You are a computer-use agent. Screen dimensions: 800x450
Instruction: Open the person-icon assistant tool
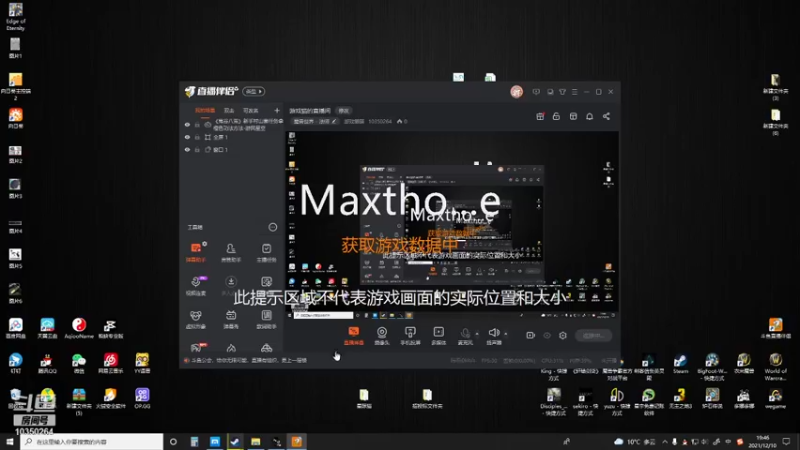231,252
